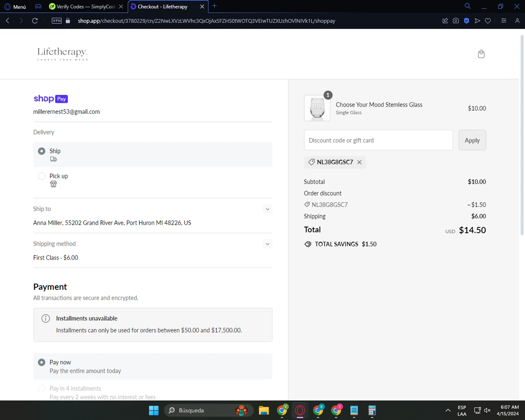Open the ad blocker shield icon
525x420 pixels.
[x=467, y=21]
